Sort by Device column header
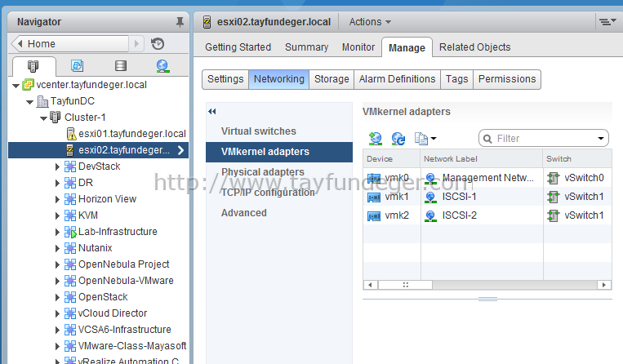The height and width of the screenshot is (364, 623). (x=391, y=159)
